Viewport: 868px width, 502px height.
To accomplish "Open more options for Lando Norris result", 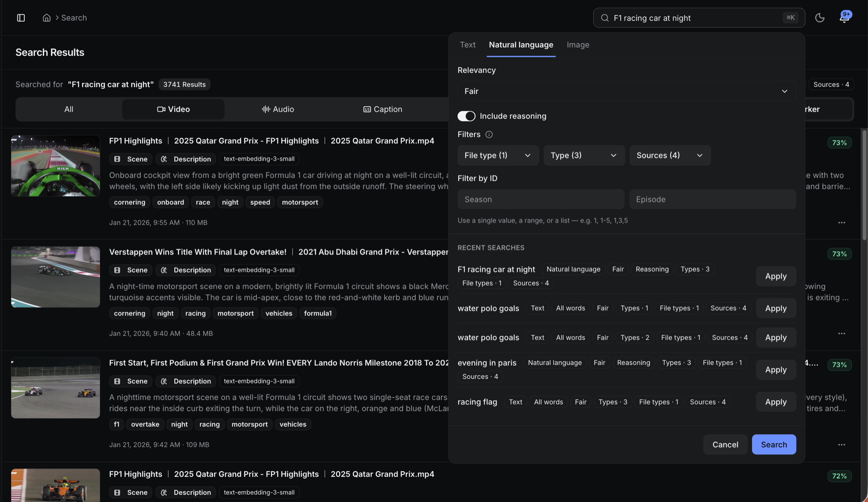I will (x=842, y=445).
